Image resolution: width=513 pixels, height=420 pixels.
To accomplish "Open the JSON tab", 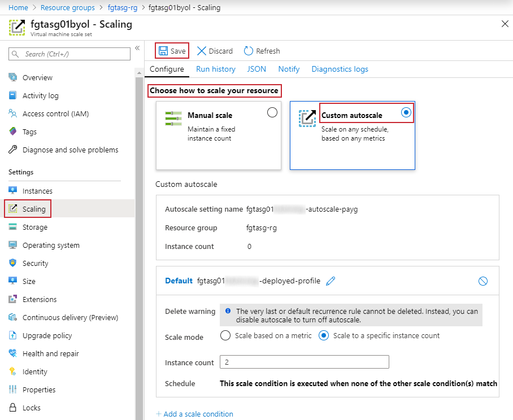I will (256, 69).
